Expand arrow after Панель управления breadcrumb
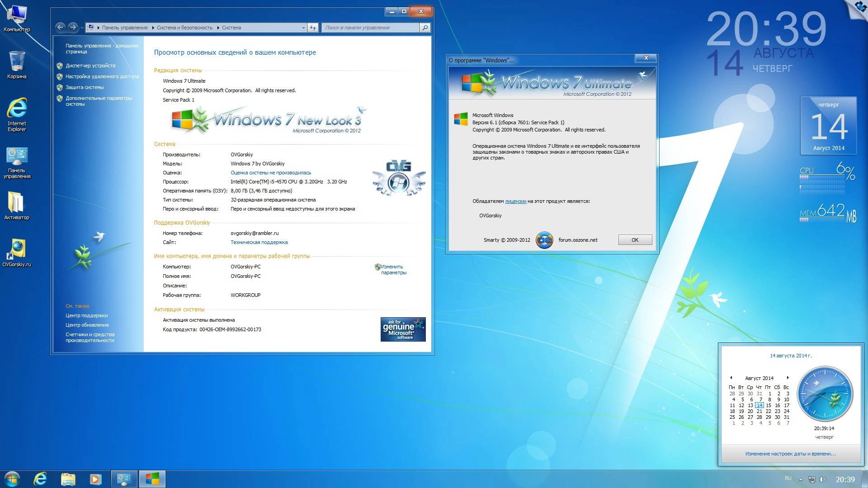Viewport: 868px width, 488px height. coord(152,28)
